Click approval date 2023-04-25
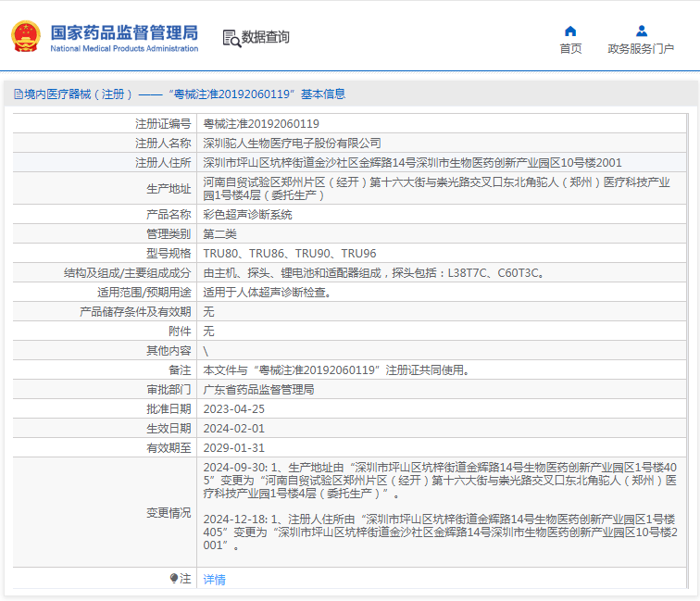Viewport: 700px width, 601px height. [x=234, y=409]
